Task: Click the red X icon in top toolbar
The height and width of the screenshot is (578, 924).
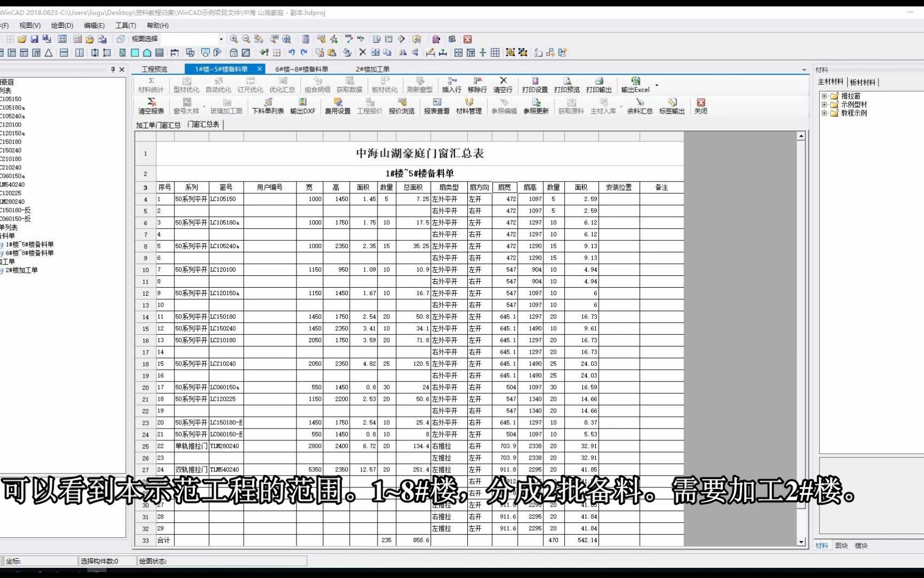Action: pos(467,39)
